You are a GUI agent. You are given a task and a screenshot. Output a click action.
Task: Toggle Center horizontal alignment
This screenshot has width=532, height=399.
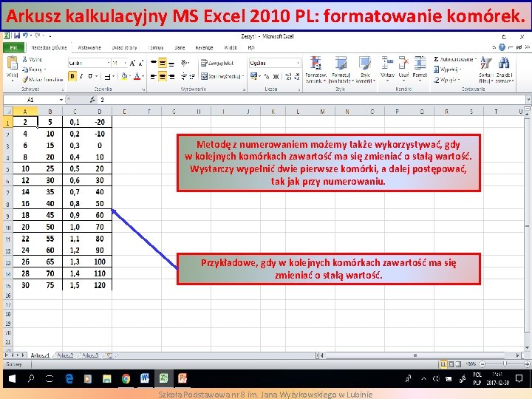[163, 77]
